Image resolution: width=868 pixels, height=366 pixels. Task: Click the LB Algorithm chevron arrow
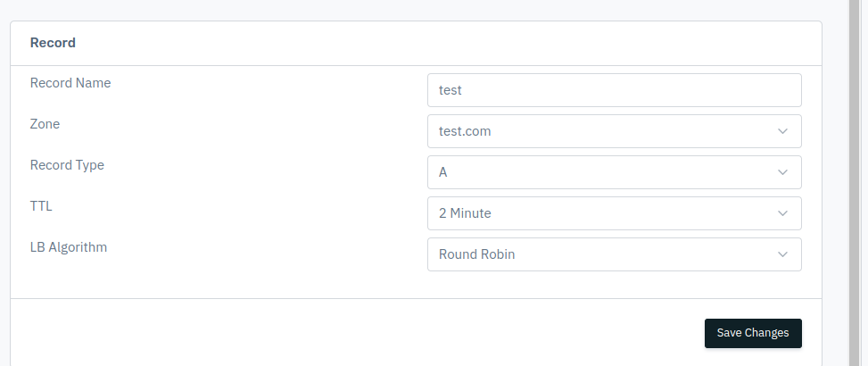click(782, 254)
